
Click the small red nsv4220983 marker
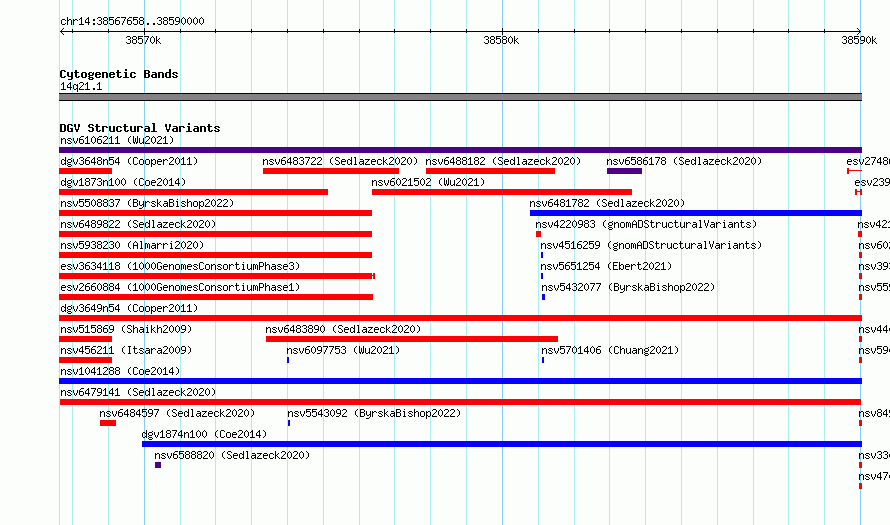point(538,234)
